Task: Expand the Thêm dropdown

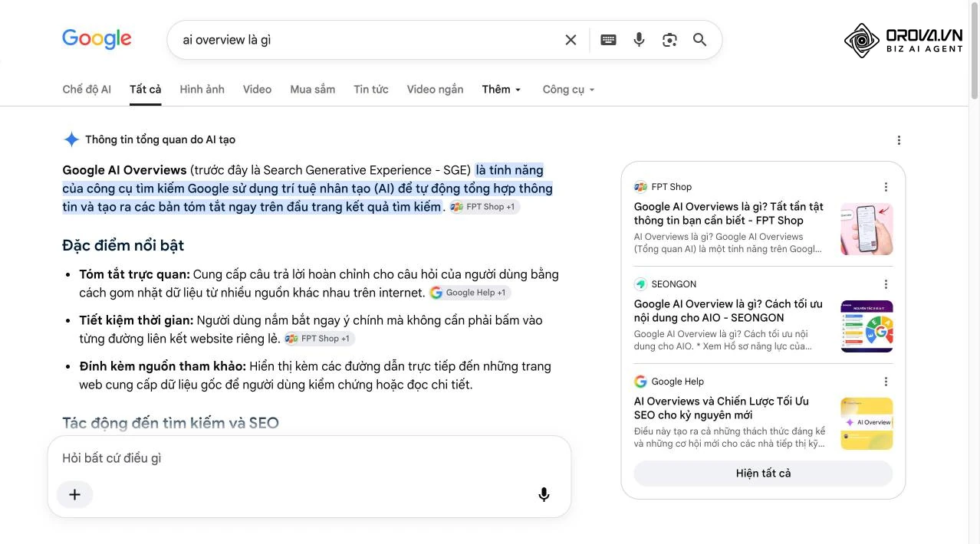Action: click(502, 89)
